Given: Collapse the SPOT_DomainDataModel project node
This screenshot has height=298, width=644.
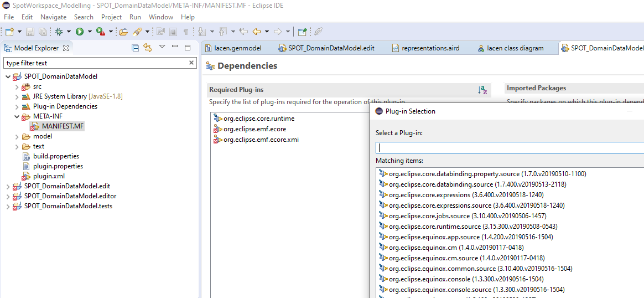Looking at the screenshot, I should [8, 76].
